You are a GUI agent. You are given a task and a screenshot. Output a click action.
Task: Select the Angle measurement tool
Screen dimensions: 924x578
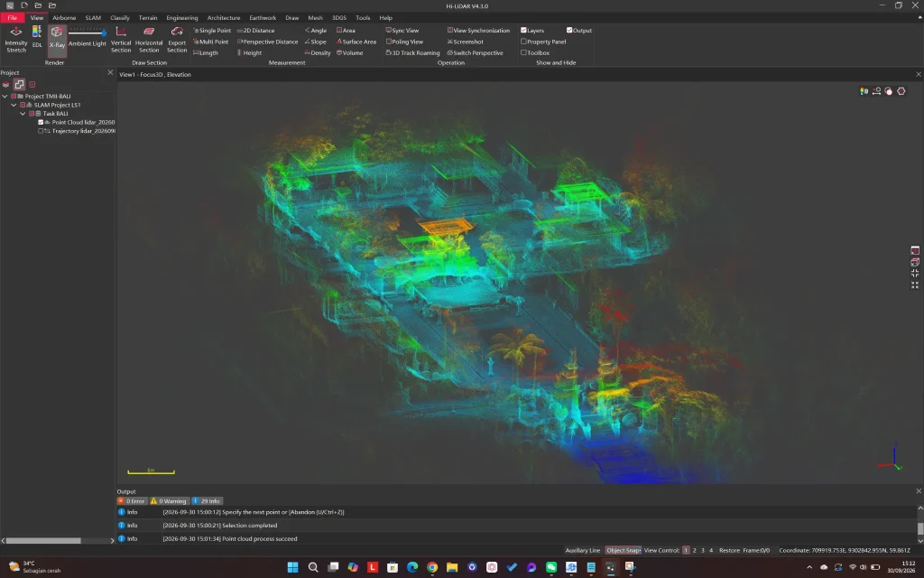[x=315, y=30]
